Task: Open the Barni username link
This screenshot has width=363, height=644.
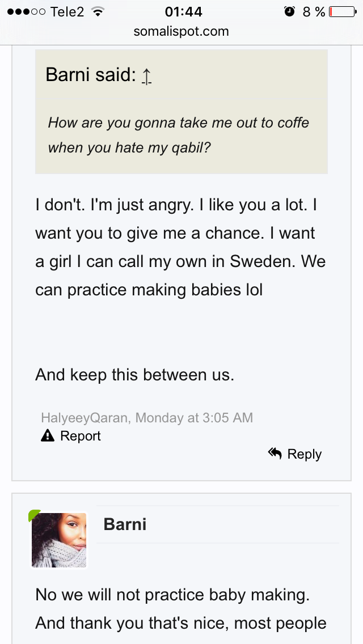Action: click(125, 524)
